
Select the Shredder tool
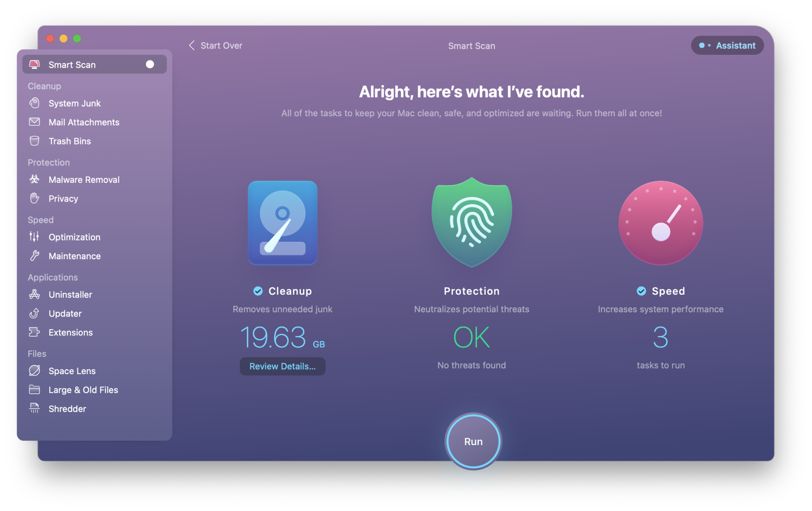pos(67,407)
